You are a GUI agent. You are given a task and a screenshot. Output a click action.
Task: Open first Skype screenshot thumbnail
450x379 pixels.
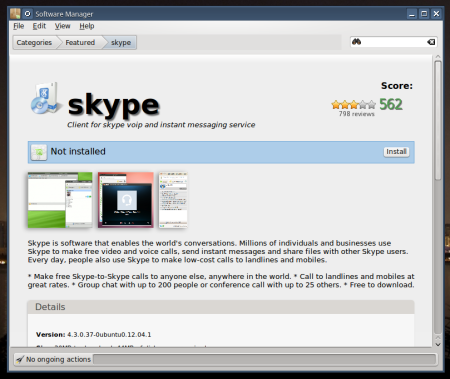(x=60, y=200)
